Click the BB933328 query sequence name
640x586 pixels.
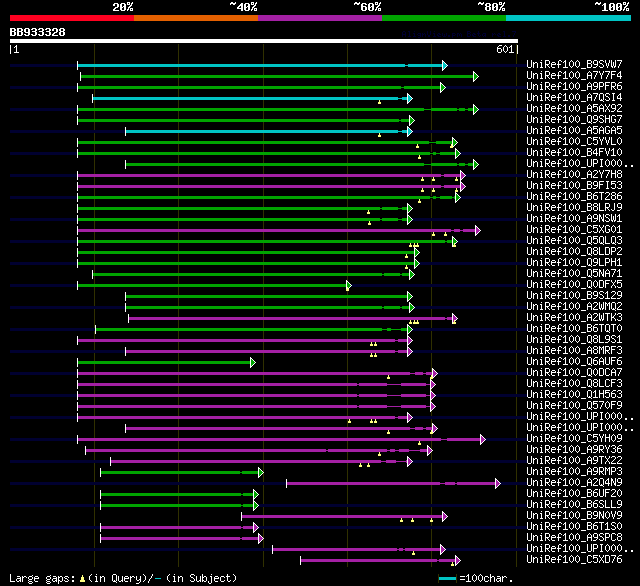tap(38, 32)
